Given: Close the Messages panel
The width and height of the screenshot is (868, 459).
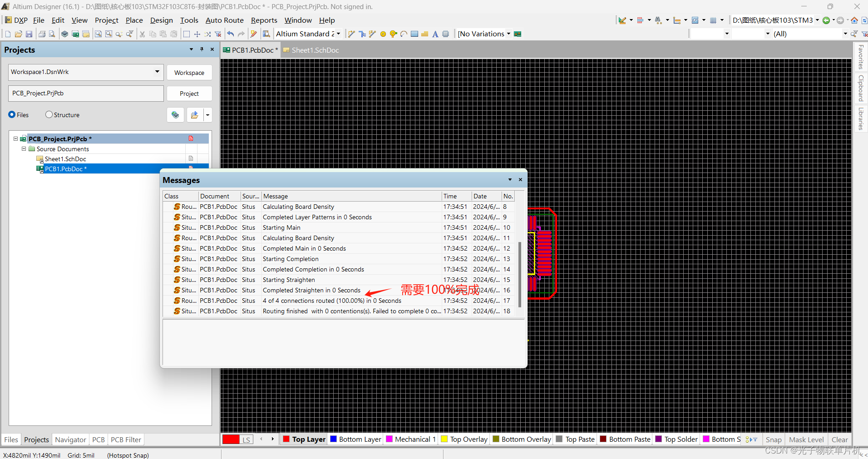Looking at the screenshot, I should click(x=520, y=180).
